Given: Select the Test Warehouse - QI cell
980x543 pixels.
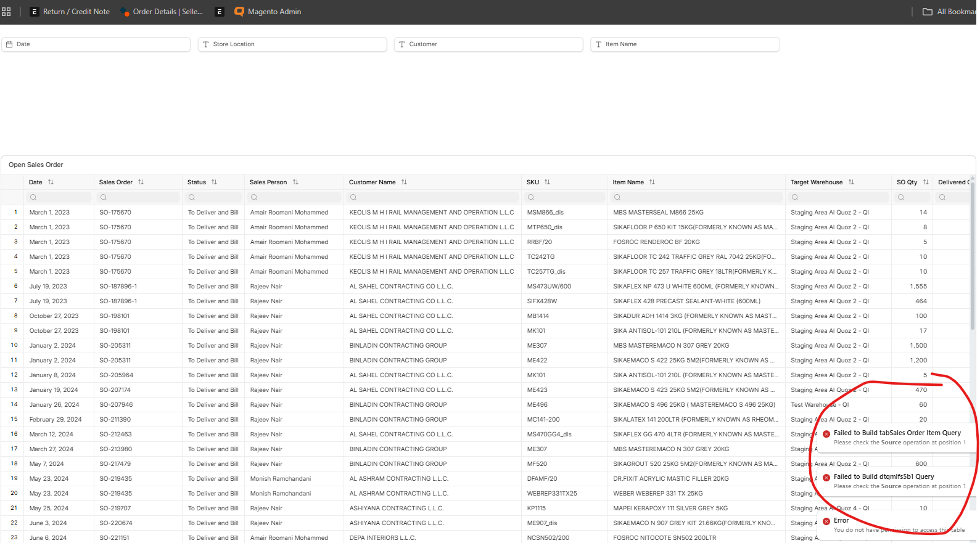Looking at the screenshot, I should point(820,405).
